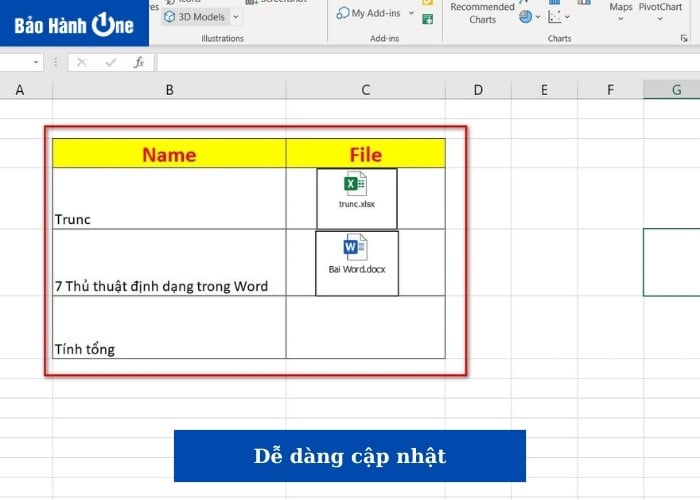Insert a pie or doughnut chart
Screen dimensions: 700x500
(x=525, y=17)
